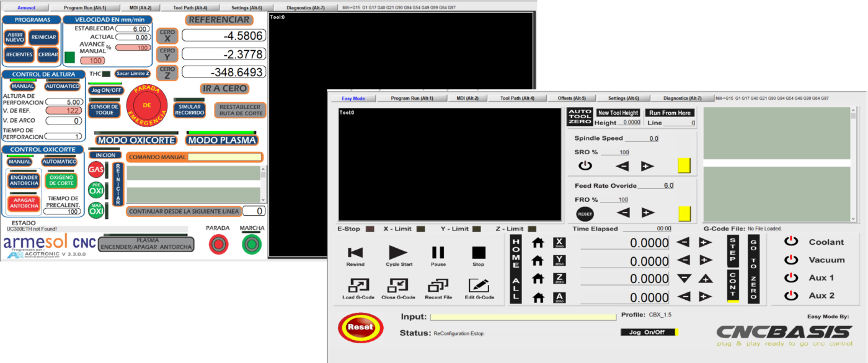
Task: Open the Load G-Code icon
Action: pyautogui.click(x=358, y=286)
